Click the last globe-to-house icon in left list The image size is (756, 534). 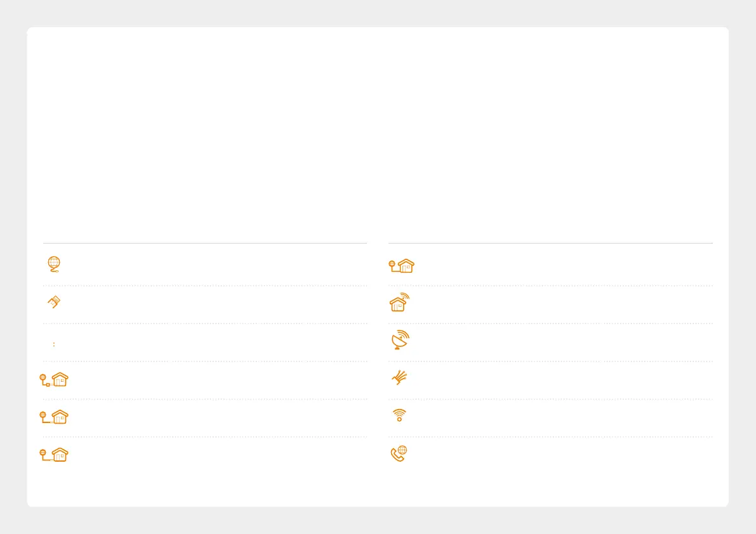54,455
